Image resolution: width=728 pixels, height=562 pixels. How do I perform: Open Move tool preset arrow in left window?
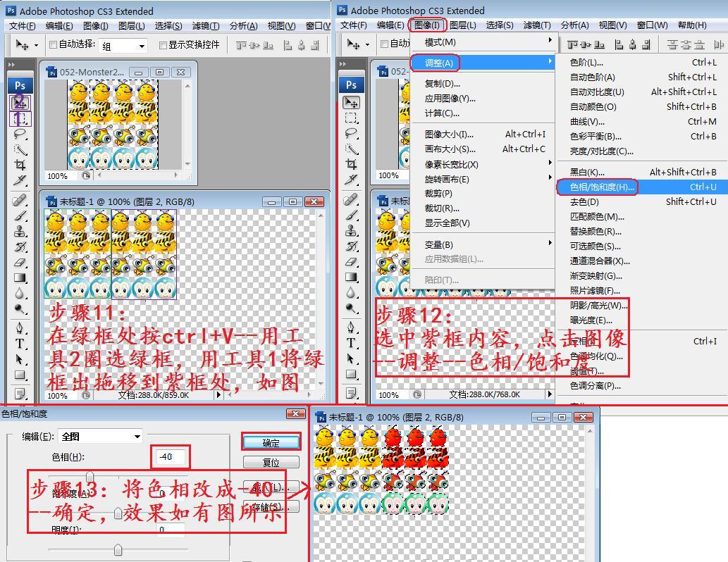[x=36, y=45]
